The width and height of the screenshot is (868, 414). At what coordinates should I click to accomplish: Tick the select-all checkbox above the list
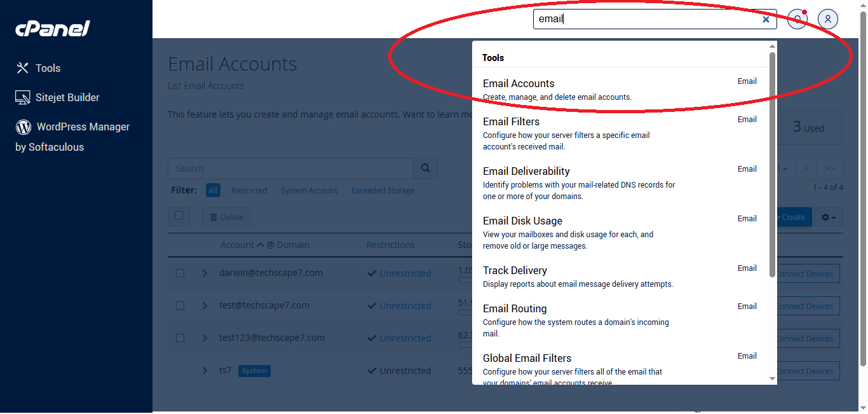tap(179, 216)
